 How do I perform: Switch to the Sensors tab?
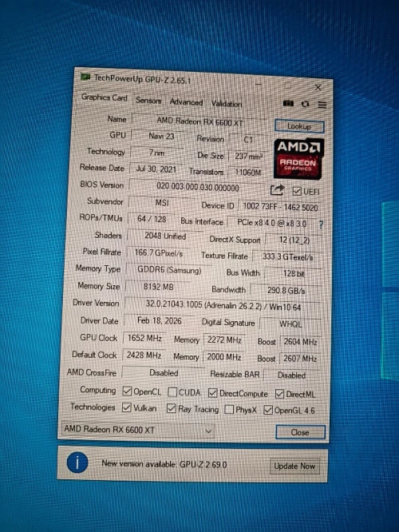[148, 101]
